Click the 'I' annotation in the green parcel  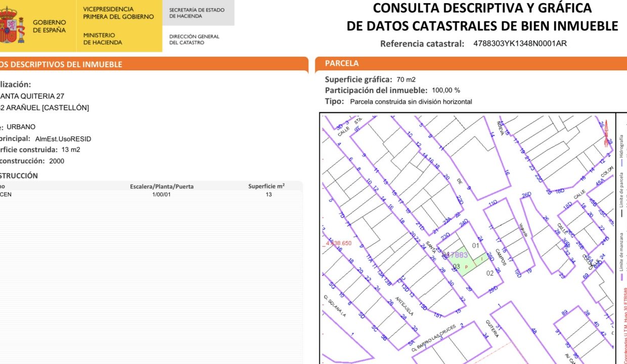coord(481,259)
